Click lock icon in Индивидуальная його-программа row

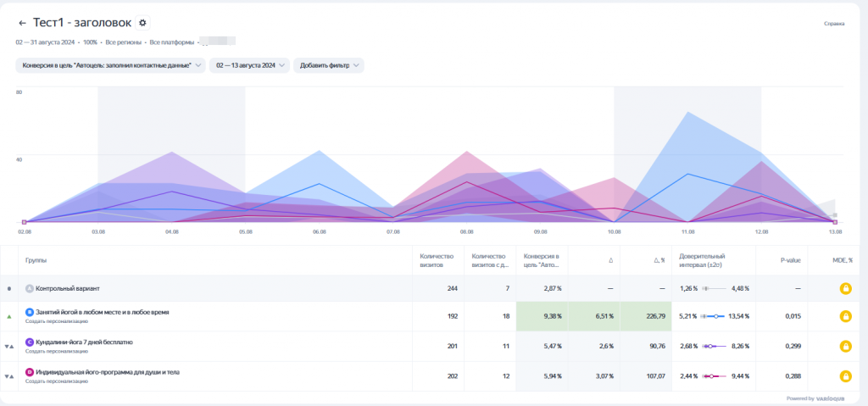click(x=845, y=376)
